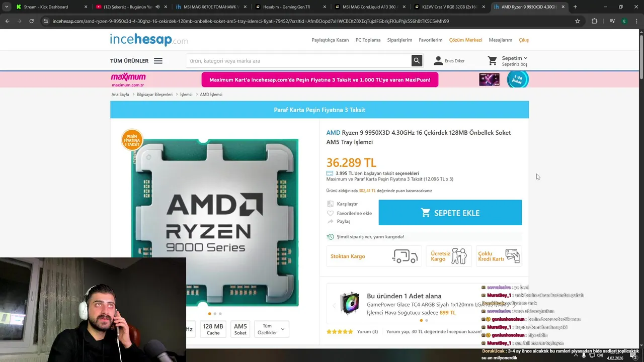Bookmark this page with star icon
644x362 pixels.
pyautogui.click(x=578, y=21)
